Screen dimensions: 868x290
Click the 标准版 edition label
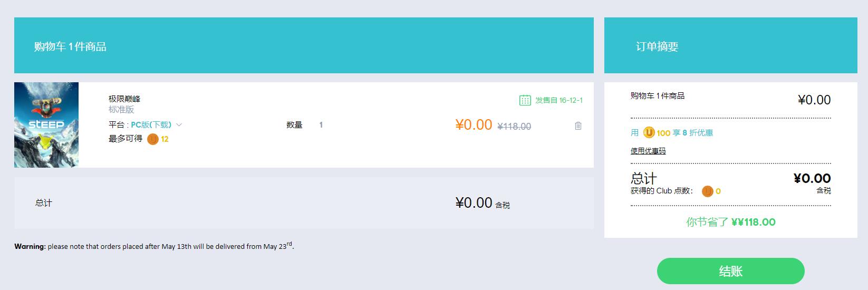coord(121,110)
